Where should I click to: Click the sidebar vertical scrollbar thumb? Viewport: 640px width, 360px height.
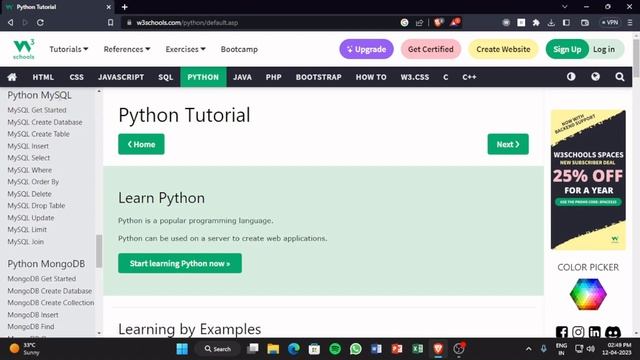(99, 251)
